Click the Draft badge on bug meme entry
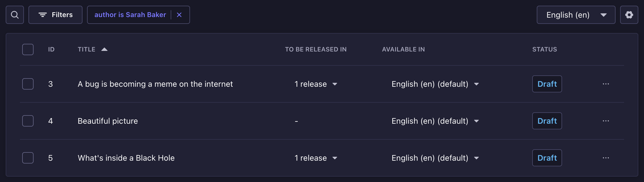The image size is (644, 182). [x=547, y=84]
